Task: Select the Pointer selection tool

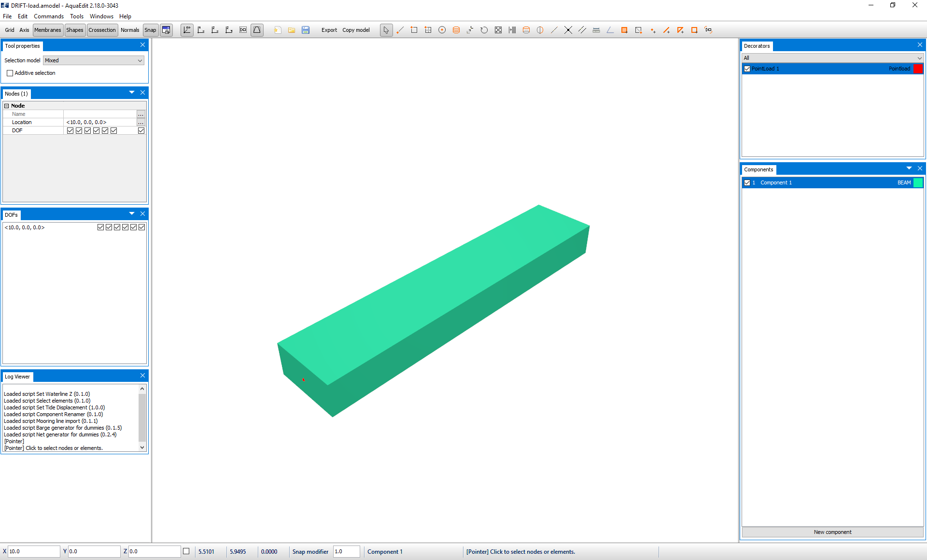Action: pos(386,30)
